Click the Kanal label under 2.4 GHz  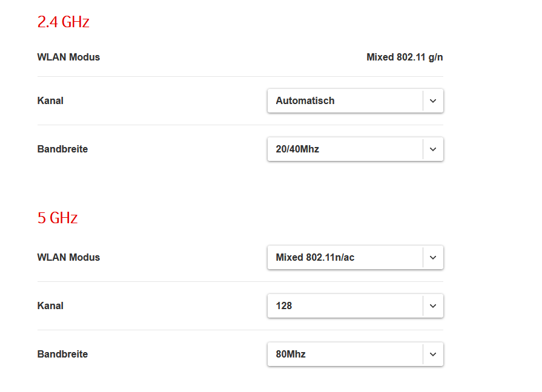50,101
